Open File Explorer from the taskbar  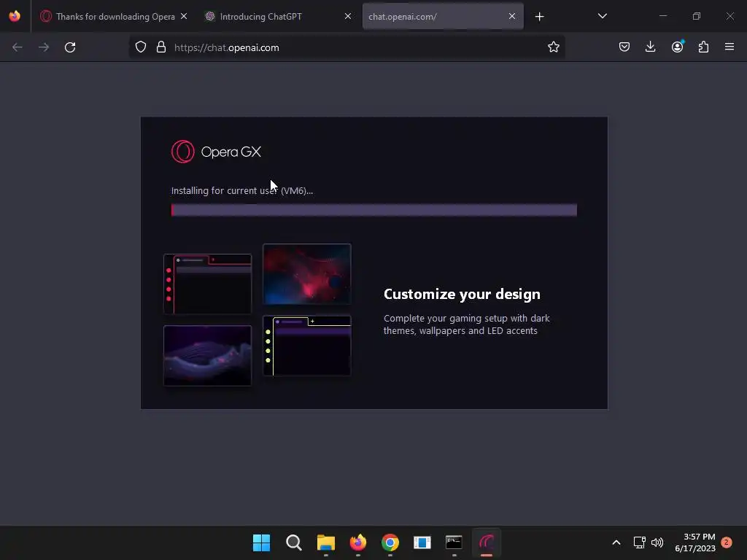pyautogui.click(x=326, y=542)
